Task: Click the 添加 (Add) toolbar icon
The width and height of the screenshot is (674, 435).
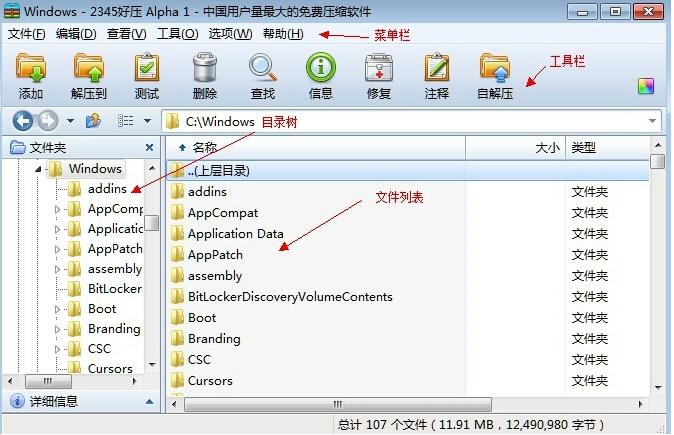Action: [31, 68]
